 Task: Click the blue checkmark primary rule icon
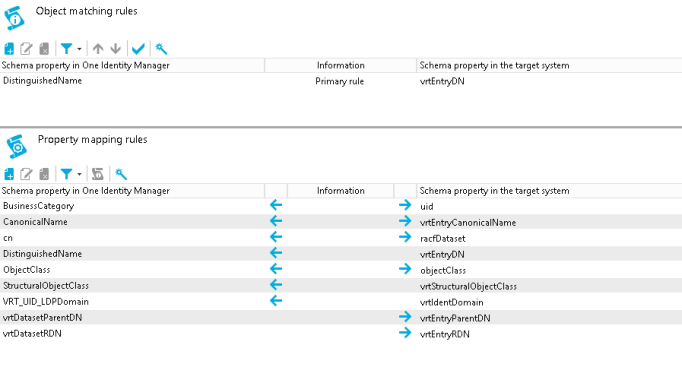pos(138,49)
